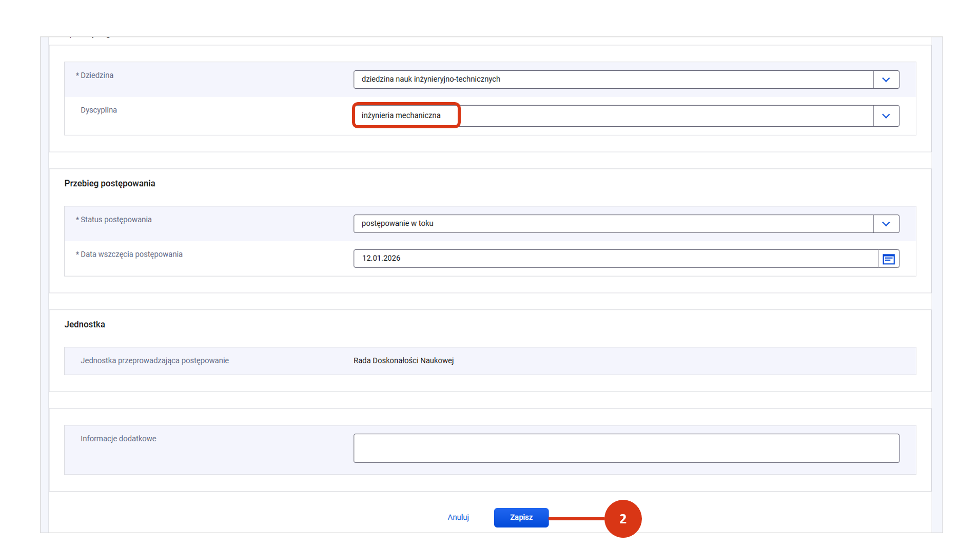The image size is (980, 547).
Task: Expand the Dziedzina dropdown arrow
Action: click(x=886, y=80)
